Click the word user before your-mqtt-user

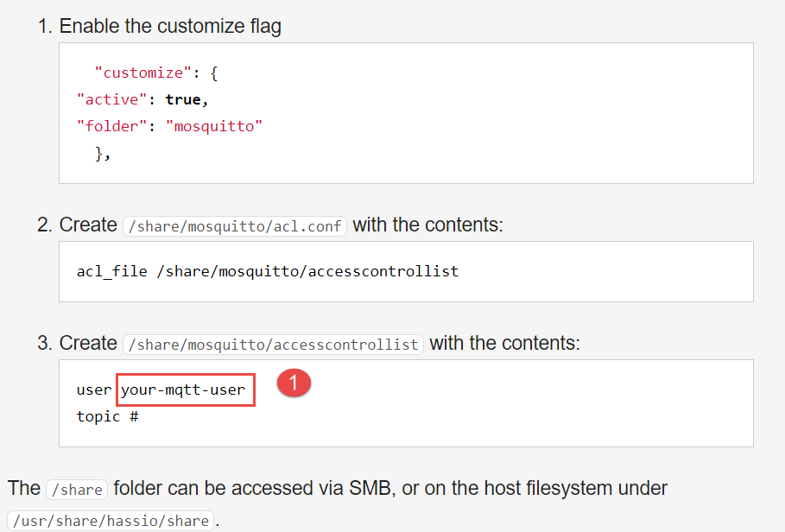tap(93, 389)
